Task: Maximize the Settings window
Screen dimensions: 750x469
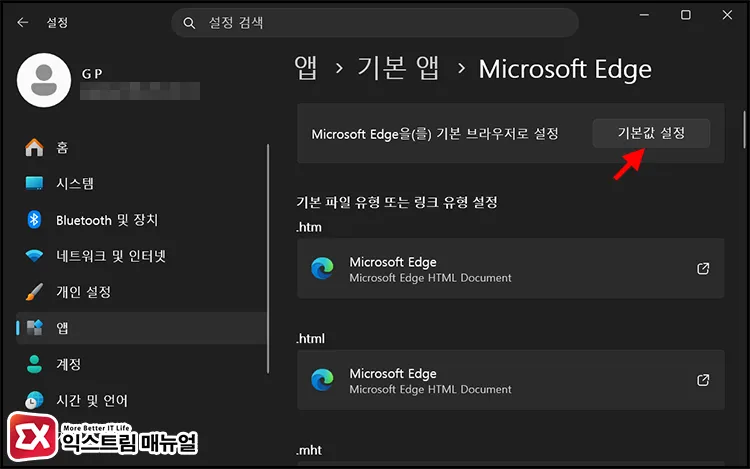Action: [x=685, y=15]
